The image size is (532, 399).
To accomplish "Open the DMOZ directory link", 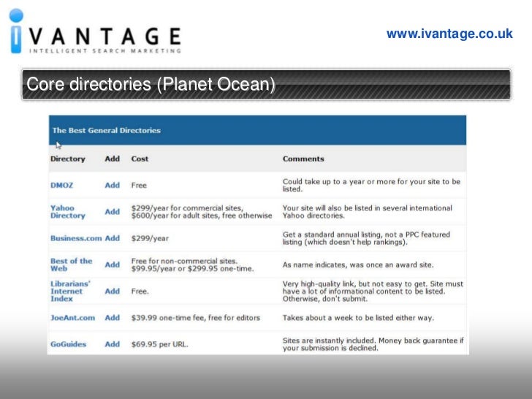I will (61, 186).
